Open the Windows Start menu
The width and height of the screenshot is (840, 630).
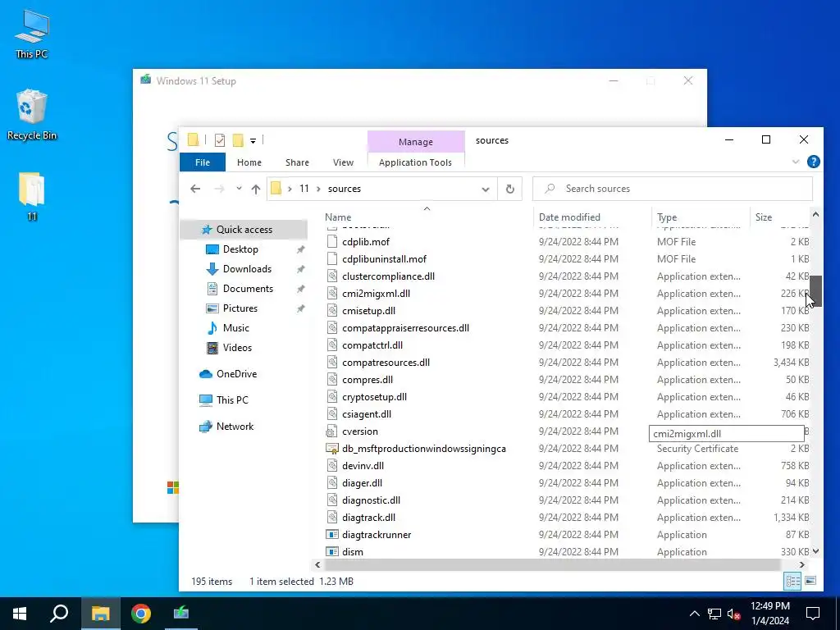tap(20, 614)
